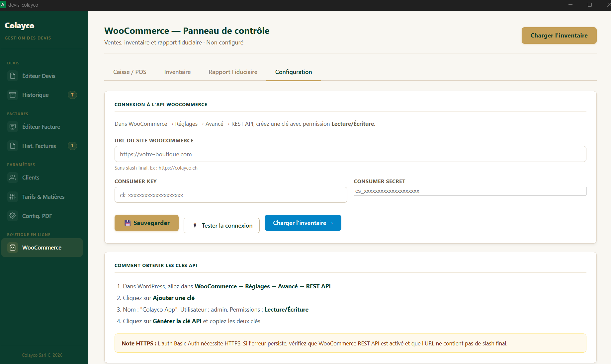
Task: Focus the Consumer Secret input field
Action: click(x=470, y=191)
